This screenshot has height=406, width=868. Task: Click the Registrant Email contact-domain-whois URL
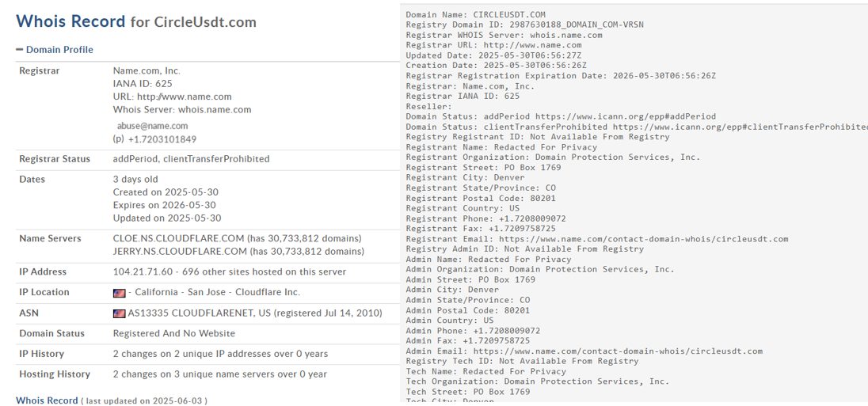point(644,239)
